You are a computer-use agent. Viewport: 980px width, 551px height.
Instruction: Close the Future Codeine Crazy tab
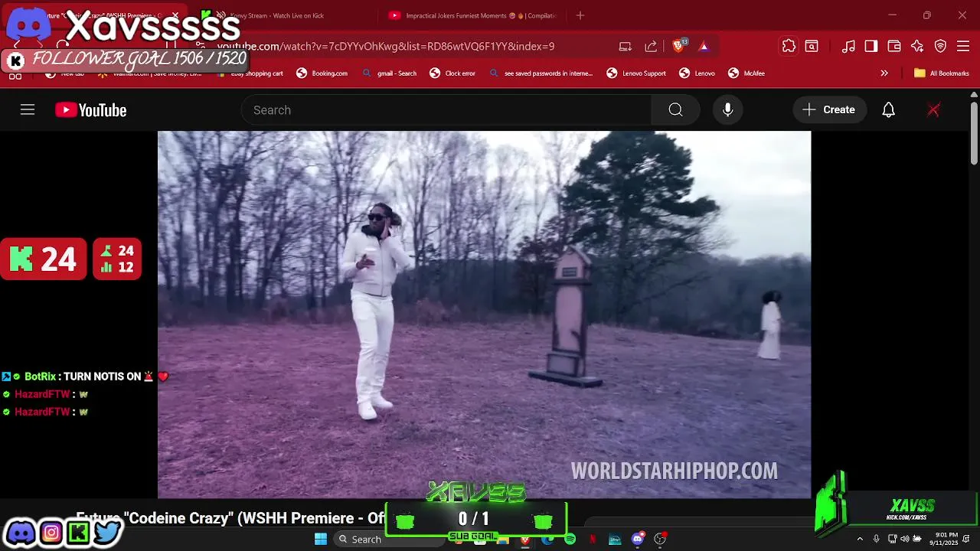pos(175,15)
